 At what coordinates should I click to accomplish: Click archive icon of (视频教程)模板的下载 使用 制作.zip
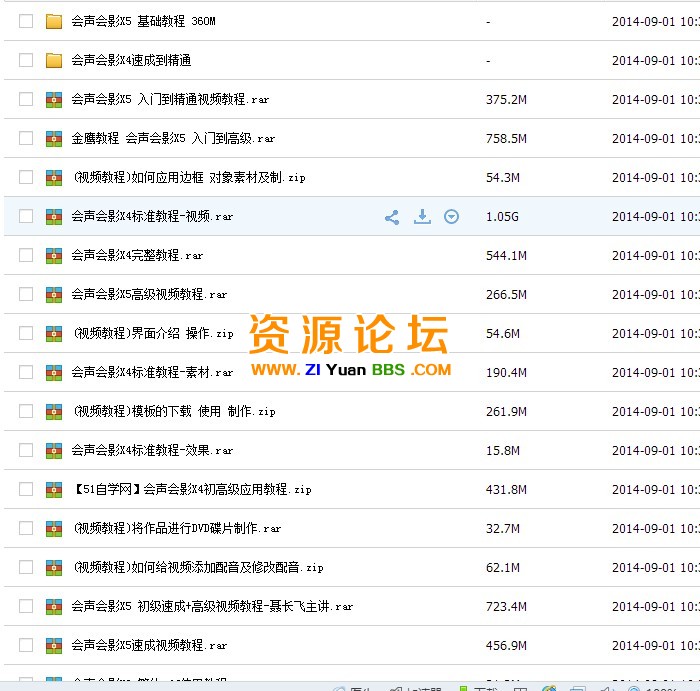(x=54, y=411)
